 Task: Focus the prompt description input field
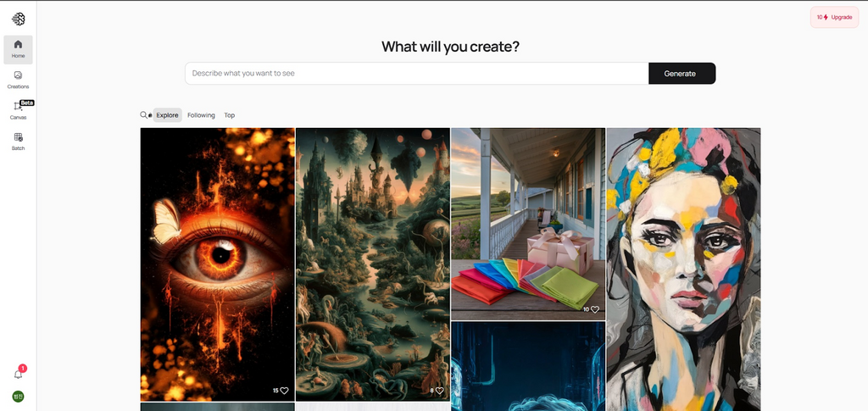(417, 74)
